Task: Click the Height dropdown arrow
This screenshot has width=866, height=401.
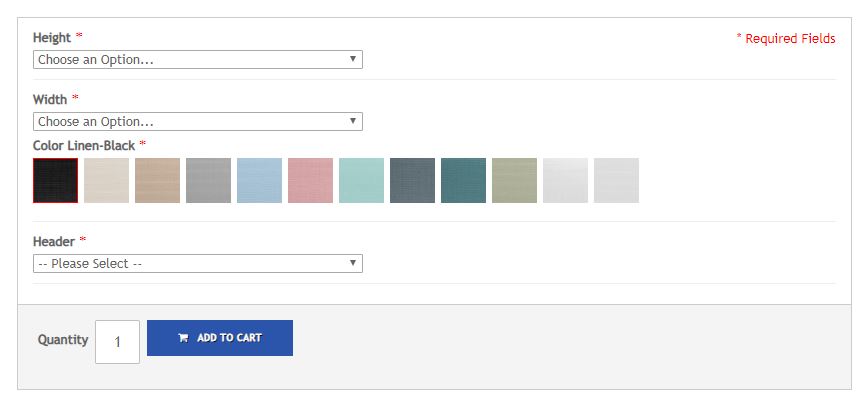Action: (353, 59)
